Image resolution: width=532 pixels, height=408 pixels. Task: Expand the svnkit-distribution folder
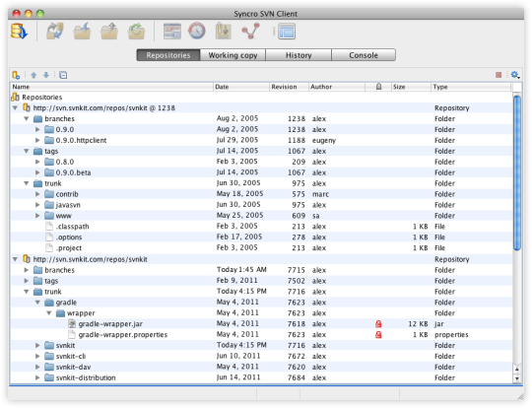pos(37,378)
